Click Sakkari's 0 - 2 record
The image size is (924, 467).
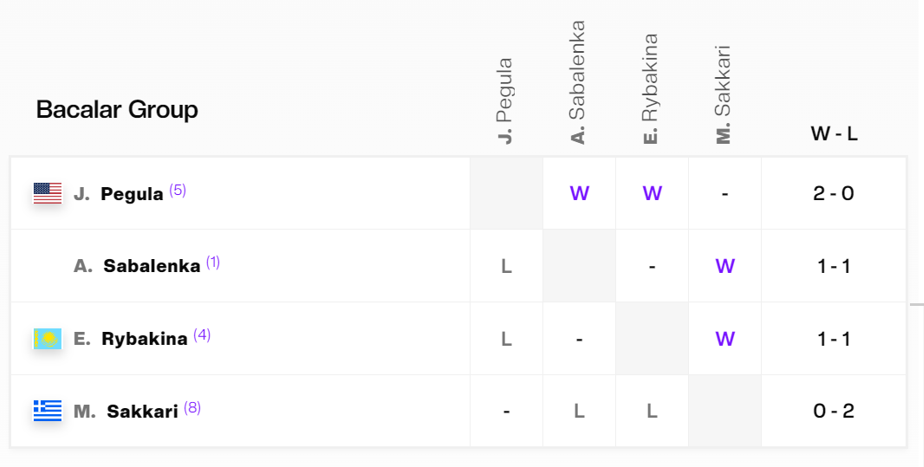(834, 411)
